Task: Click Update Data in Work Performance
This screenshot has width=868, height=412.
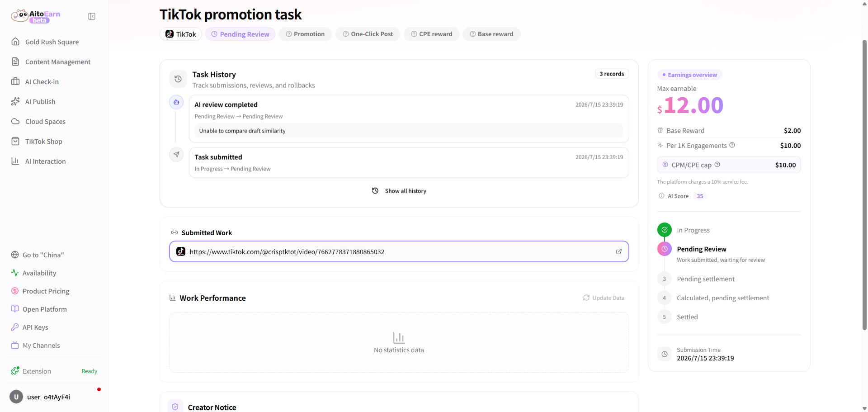Action: (604, 298)
